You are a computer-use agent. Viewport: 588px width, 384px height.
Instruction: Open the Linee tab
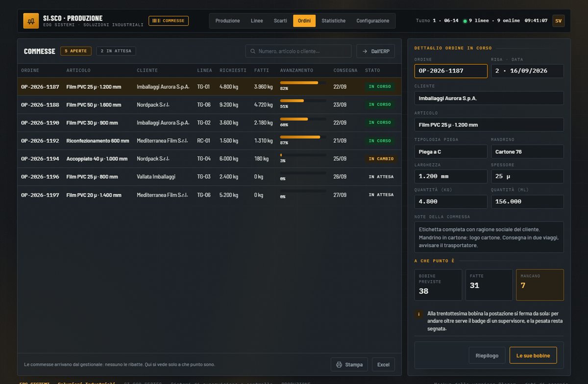257,21
